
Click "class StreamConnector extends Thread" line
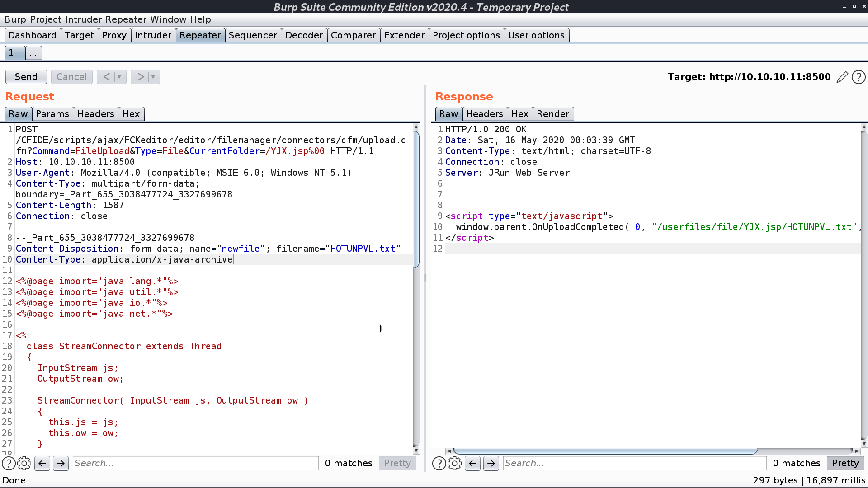(x=124, y=346)
